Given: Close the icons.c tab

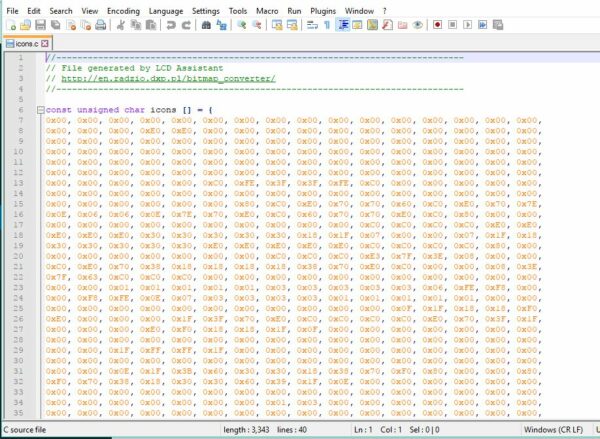Looking at the screenshot, I should coord(45,44).
